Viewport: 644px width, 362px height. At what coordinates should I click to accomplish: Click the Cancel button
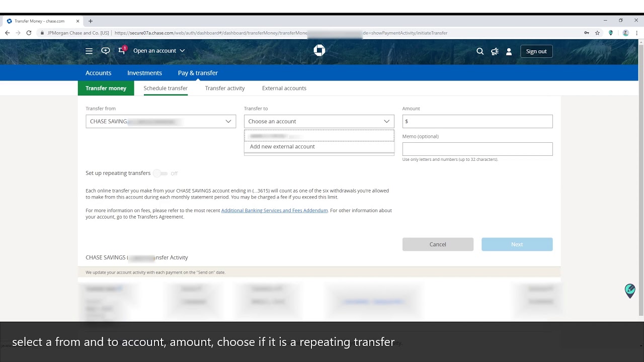438,244
